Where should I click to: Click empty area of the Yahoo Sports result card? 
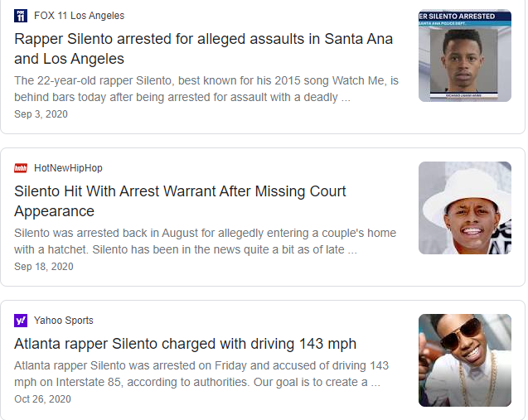pos(249,401)
